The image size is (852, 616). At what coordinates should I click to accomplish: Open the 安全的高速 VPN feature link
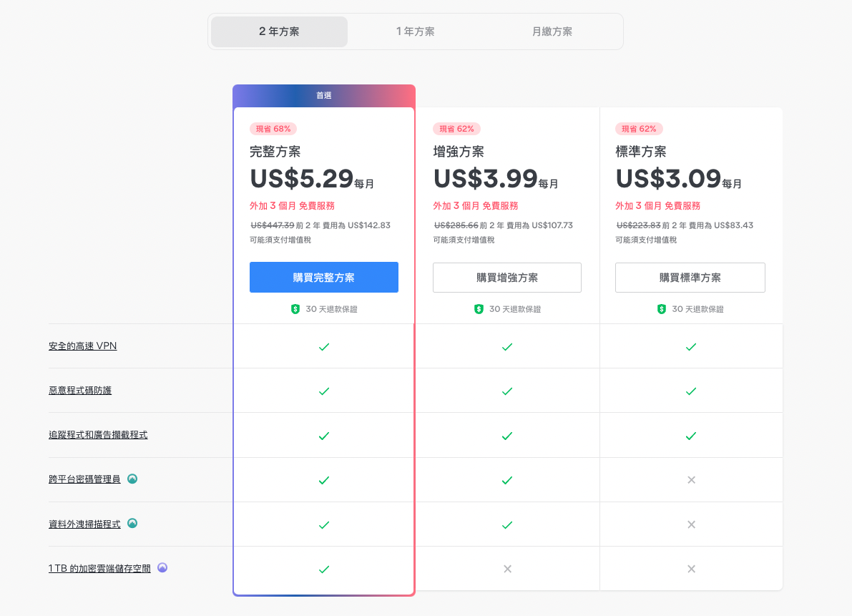pos(82,346)
